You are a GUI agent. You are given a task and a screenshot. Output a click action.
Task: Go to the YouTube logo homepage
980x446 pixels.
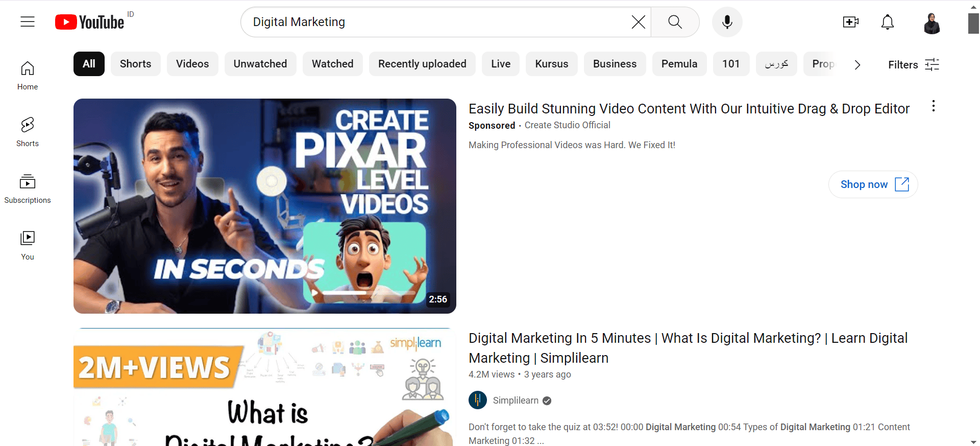tap(90, 22)
